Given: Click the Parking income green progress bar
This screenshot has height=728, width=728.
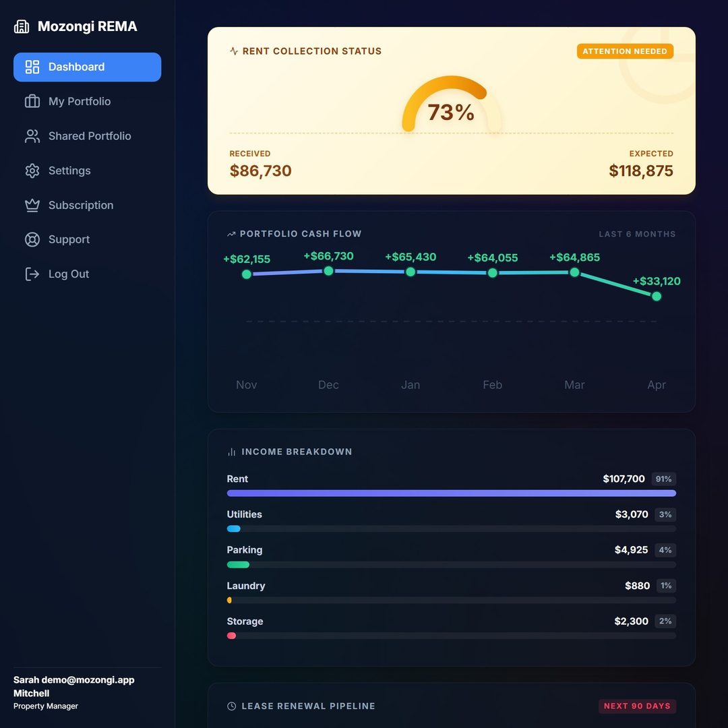Looking at the screenshot, I should pos(238,564).
